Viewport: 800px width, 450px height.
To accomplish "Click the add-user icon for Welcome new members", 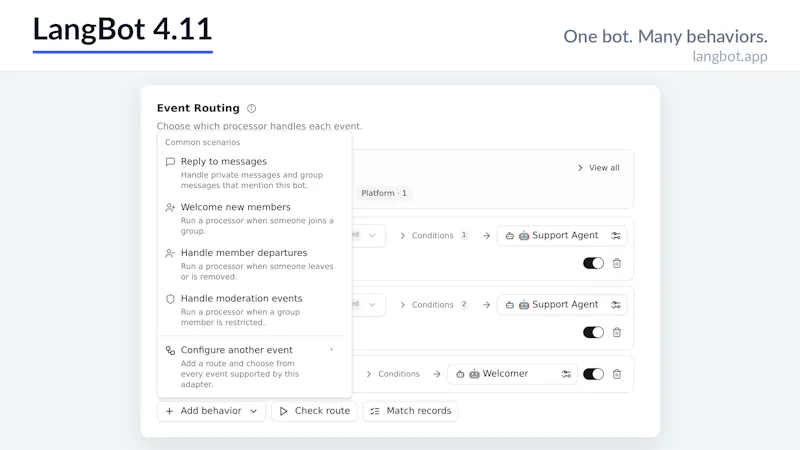I will (170, 208).
